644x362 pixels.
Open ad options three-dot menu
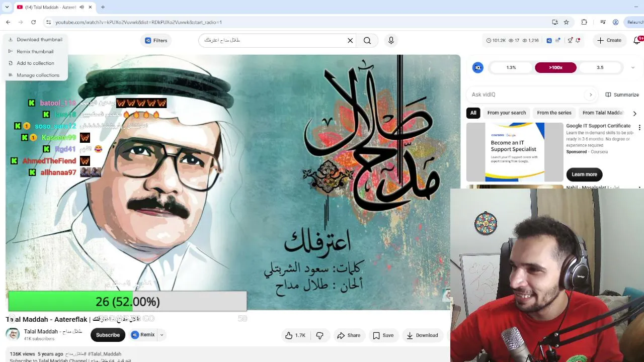pyautogui.click(x=639, y=127)
